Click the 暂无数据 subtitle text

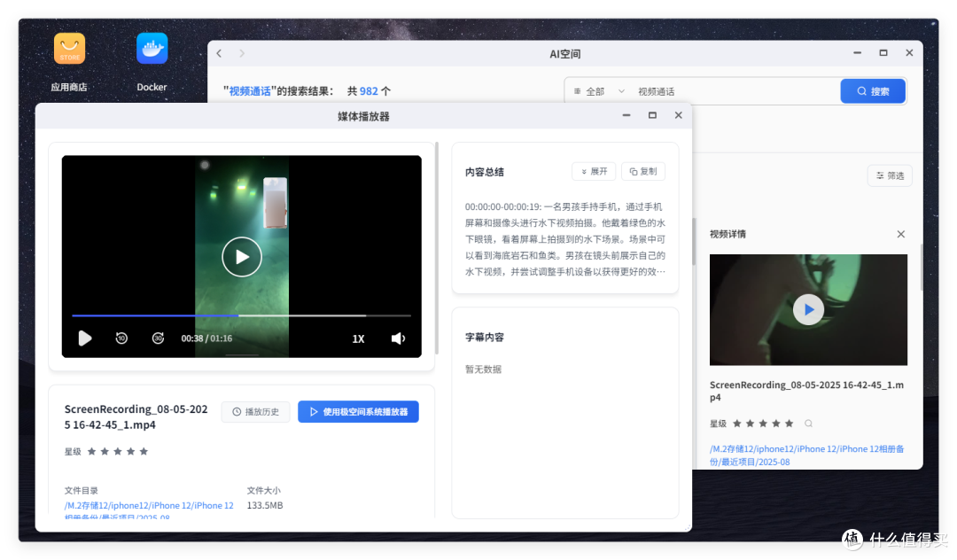pos(484,369)
